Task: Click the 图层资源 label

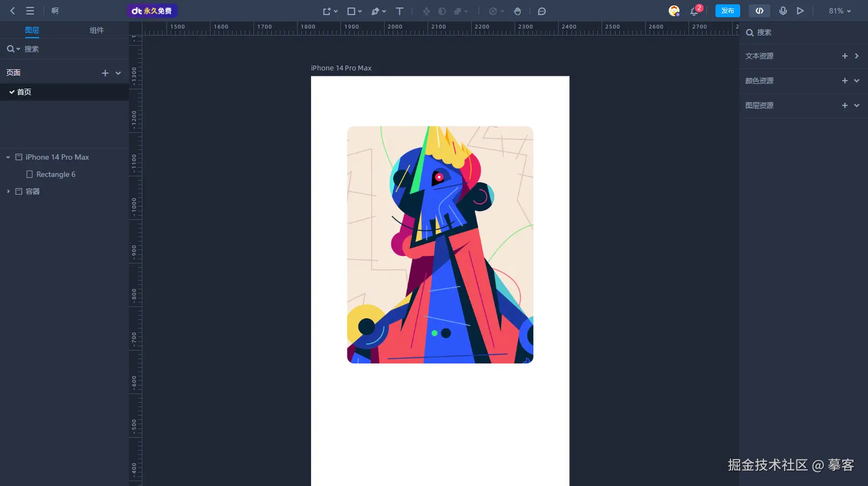Action: click(759, 105)
